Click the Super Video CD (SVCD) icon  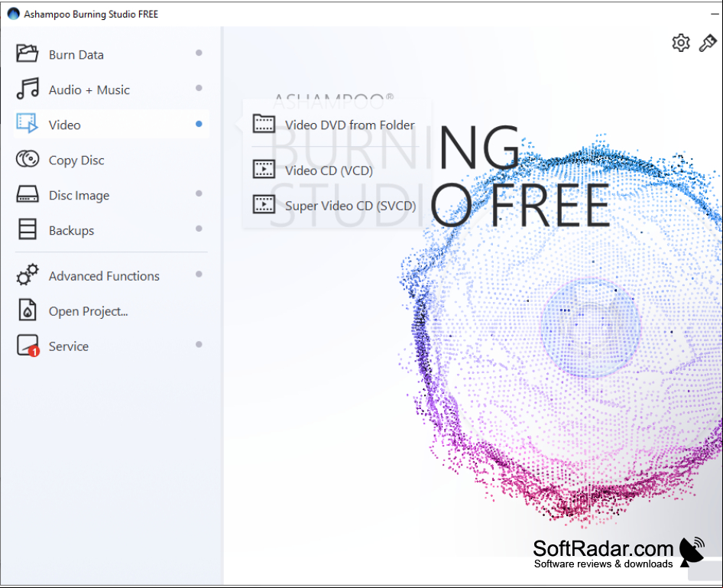click(264, 204)
